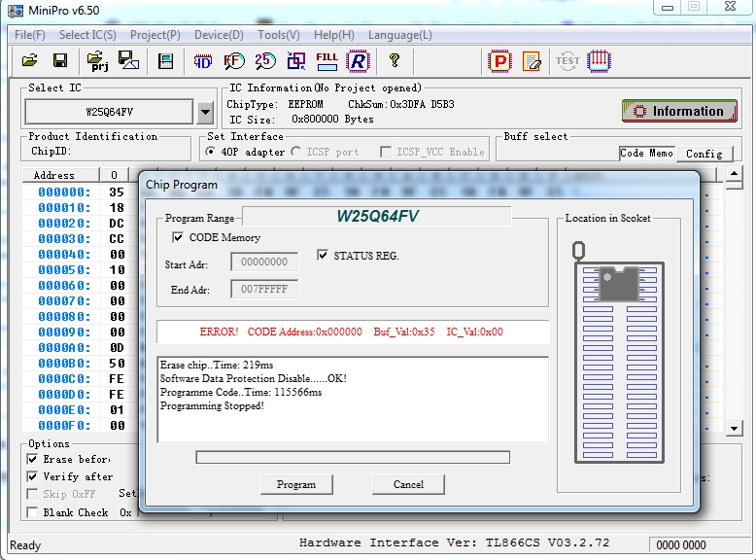Viewport: 756px width, 560px height.
Task: Click the W25Q64FV Select IC field
Action: pyautogui.click(x=110, y=113)
